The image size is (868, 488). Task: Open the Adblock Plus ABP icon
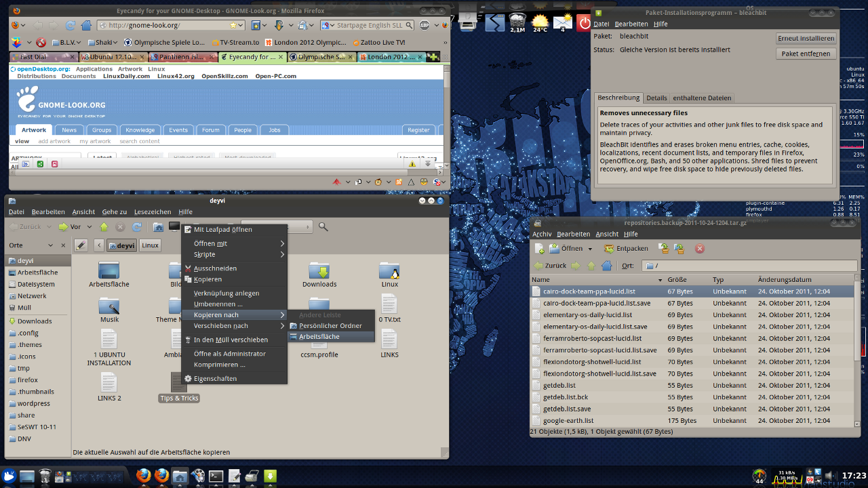(425, 25)
